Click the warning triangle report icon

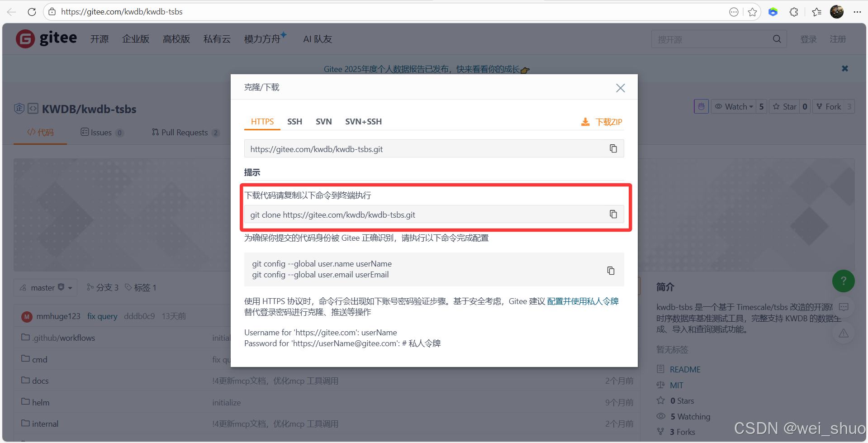click(844, 333)
